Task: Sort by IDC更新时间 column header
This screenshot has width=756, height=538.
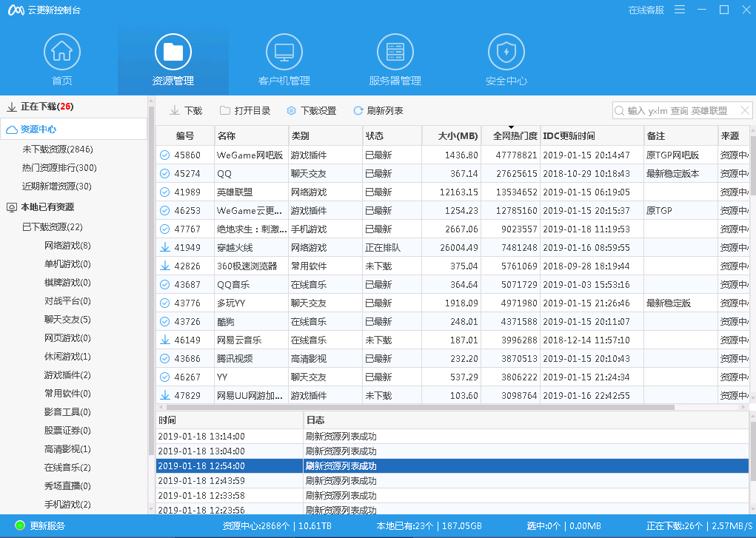Action: point(592,136)
